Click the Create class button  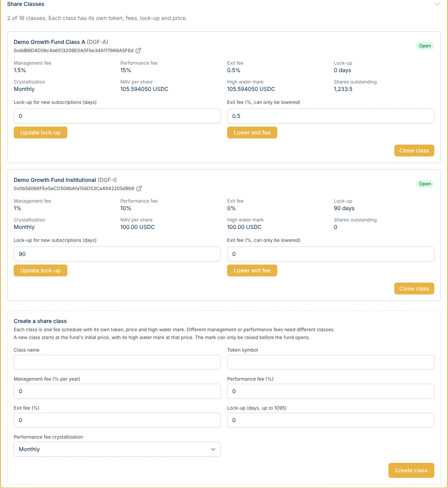pos(411,470)
